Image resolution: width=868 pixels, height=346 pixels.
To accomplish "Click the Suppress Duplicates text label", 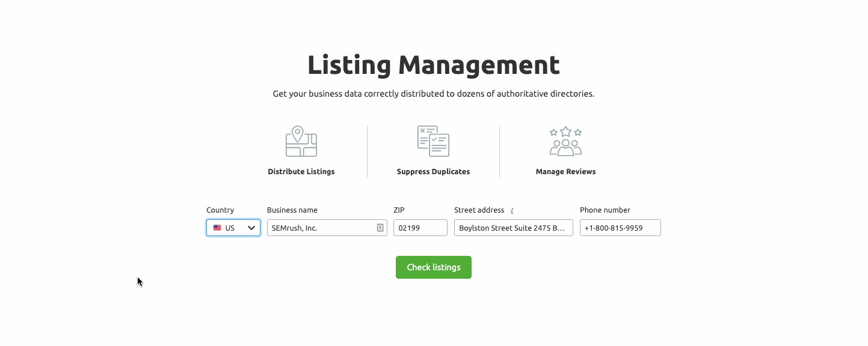I will pyautogui.click(x=433, y=172).
